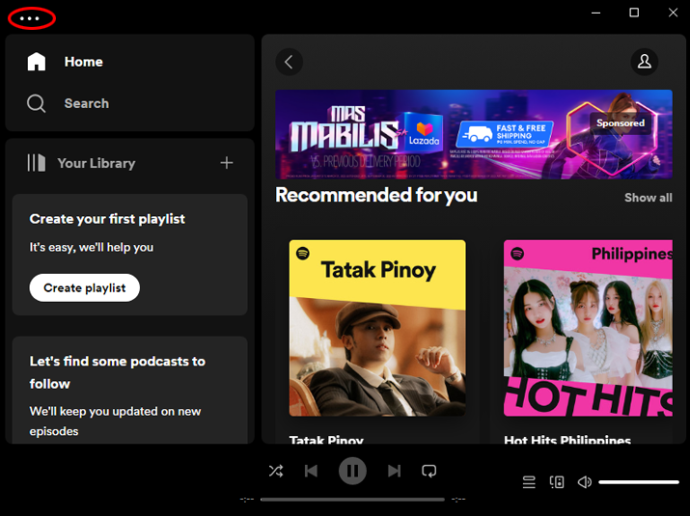Skip to the previous track
This screenshot has width=690, height=516.
coord(311,471)
